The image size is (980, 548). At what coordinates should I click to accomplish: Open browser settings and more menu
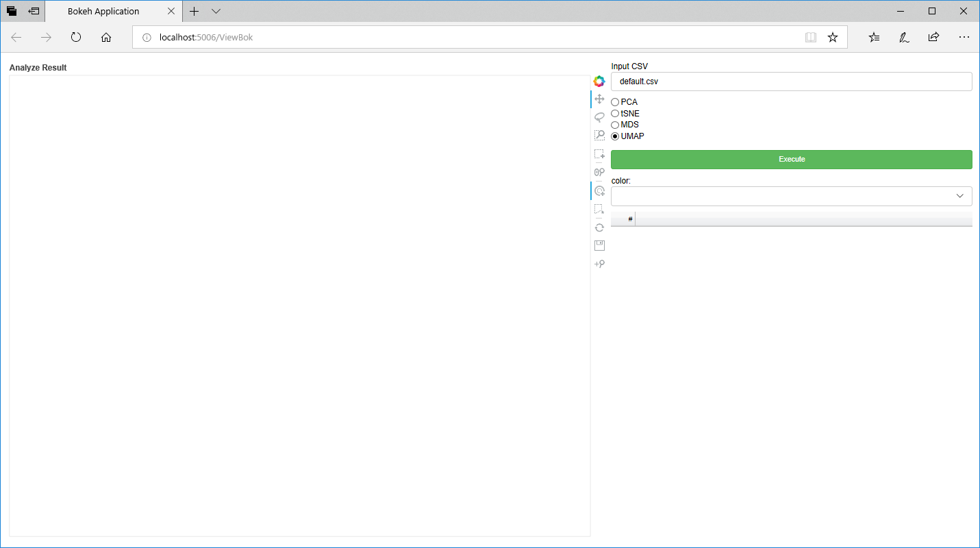pyautogui.click(x=964, y=38)
